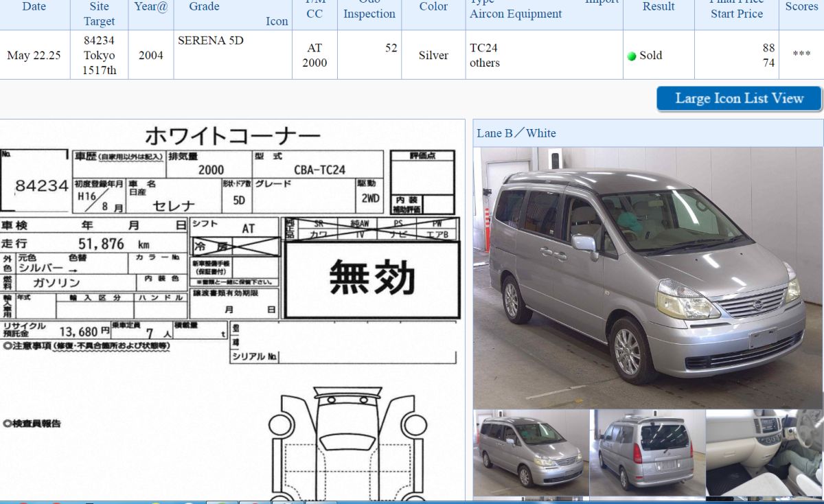
Task: Click the *** scores cell
Action: pyautogui.click(x=801, y=55)
